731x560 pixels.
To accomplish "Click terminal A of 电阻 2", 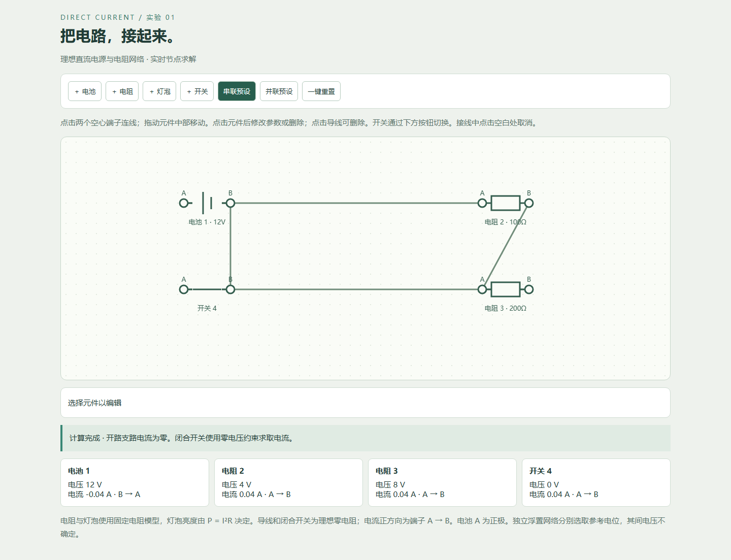I will point(482,203).
